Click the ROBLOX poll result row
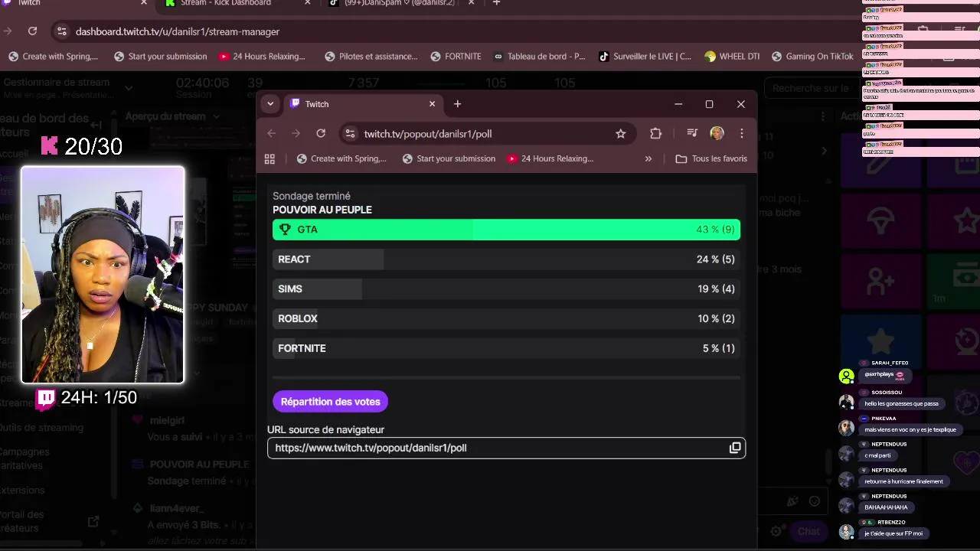 pos(506,318)
